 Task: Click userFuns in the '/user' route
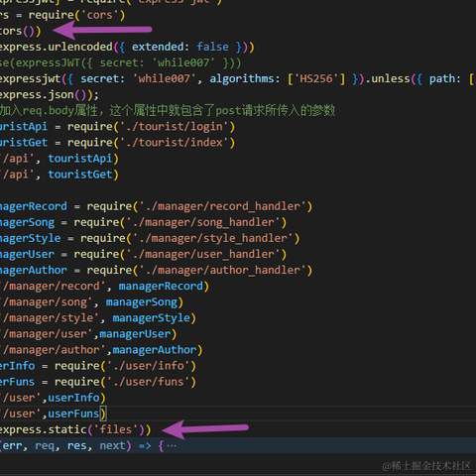[74, 414]
